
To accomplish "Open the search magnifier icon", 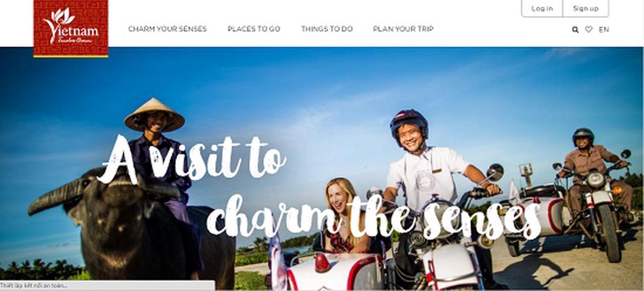I will point(575,30).
